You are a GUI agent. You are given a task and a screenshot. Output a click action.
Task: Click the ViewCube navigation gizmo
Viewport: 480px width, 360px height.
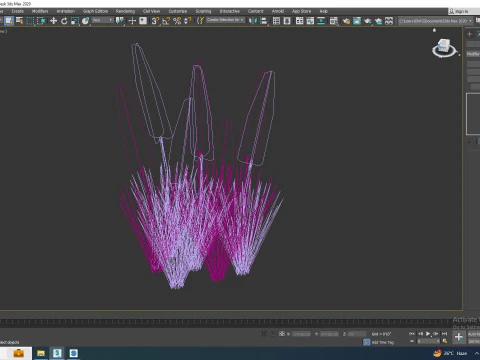click(x=444, y=48)
